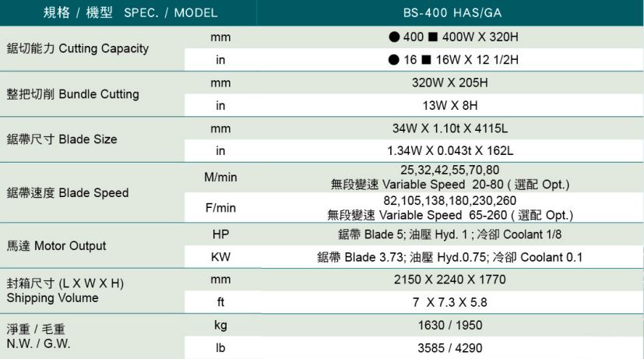This screenshot has width=644, height=359.
Task: Click HP value 'Blade 5; Hyd. 1; Coolant 1/8'
Action: click(x=450, y=234)
